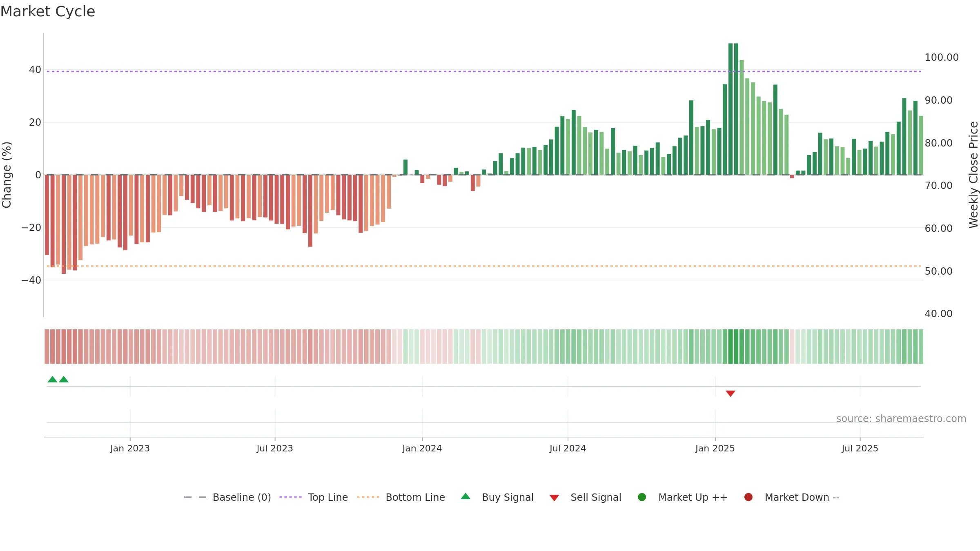
Task: Click the 40.00 price axis label
Action: [x=938, y=313]
